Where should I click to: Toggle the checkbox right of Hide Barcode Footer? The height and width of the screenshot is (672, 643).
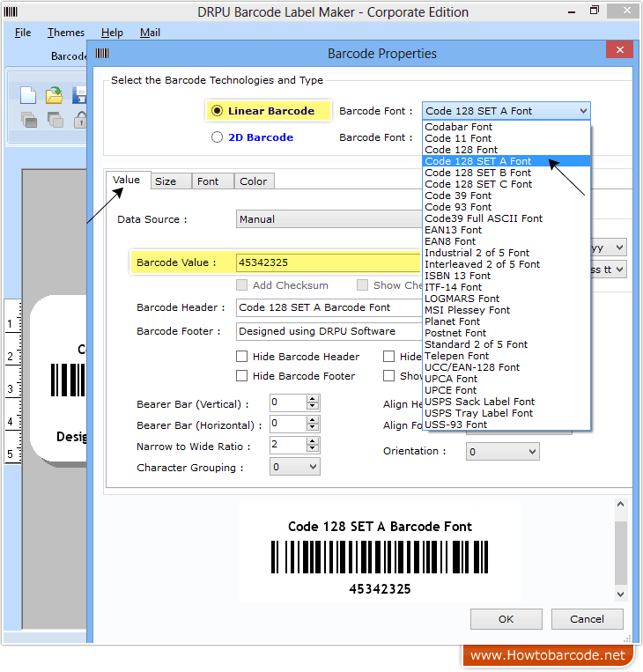388,376
